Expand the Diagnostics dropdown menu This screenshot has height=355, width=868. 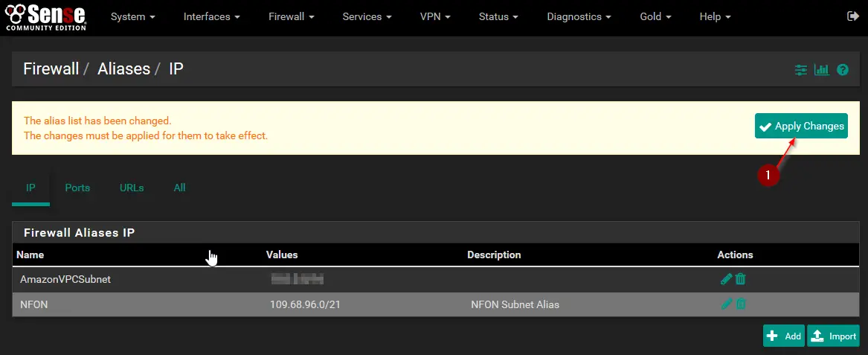[579, 16]
